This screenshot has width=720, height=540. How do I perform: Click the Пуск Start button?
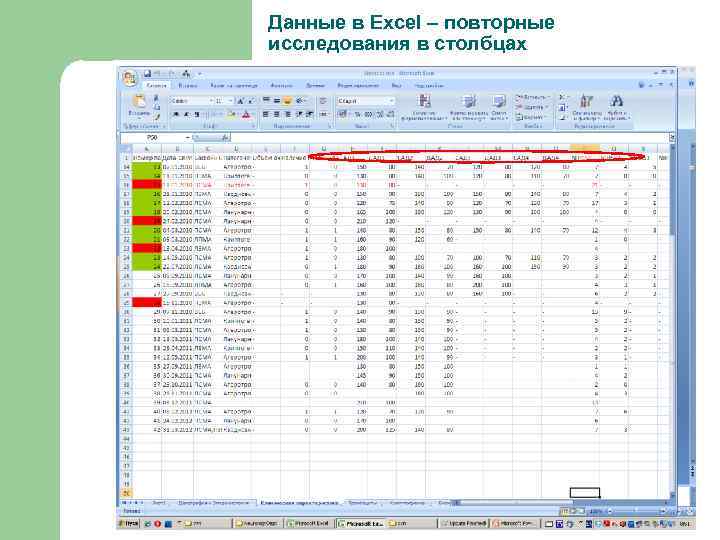click(129, 523)
